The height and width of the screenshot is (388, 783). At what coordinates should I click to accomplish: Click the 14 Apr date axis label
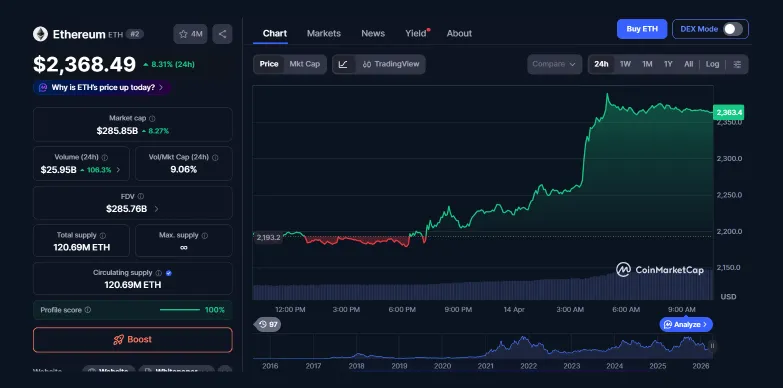click(514, 310)
